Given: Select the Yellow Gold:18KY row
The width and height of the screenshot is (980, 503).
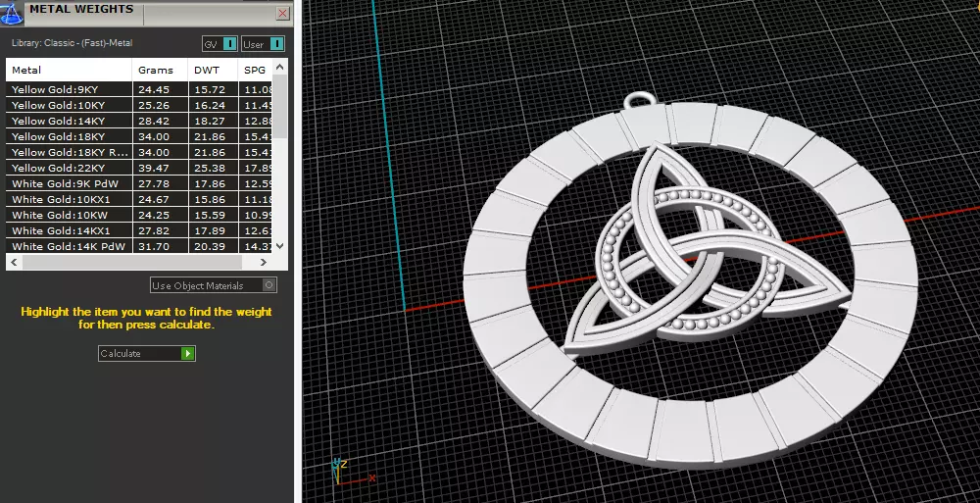Looking at the screenshot, I should click(x=140, y=136).
